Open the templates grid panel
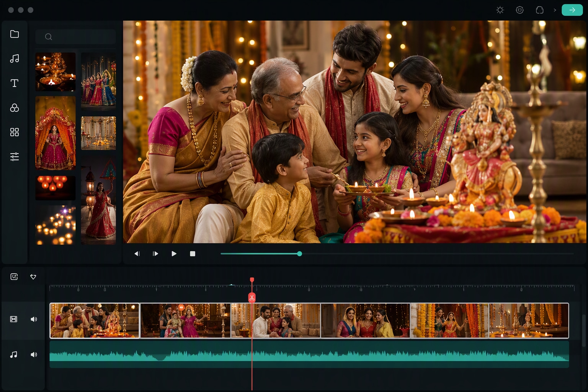The height and width of the screenshot is (392, 588). pos(15,132)
